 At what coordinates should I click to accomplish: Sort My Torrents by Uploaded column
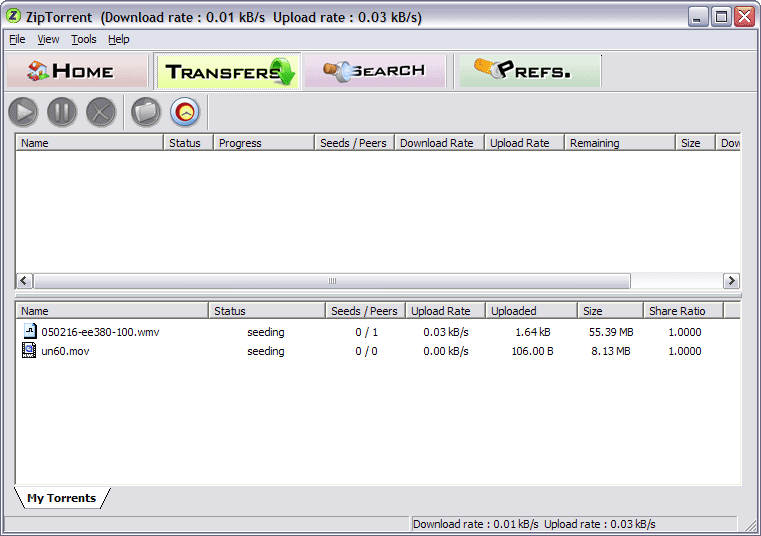pyautogui.click(x=532, y=311)
